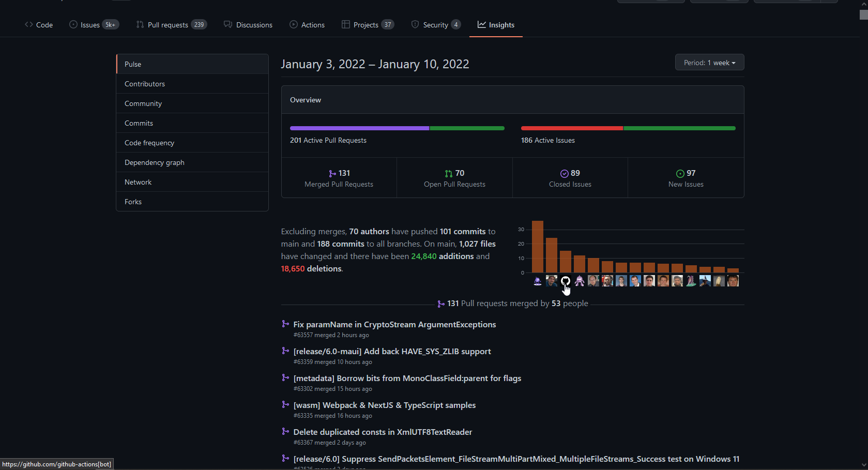Go to the Issues tab
The image size is (868, 470).
pos(94,25)
